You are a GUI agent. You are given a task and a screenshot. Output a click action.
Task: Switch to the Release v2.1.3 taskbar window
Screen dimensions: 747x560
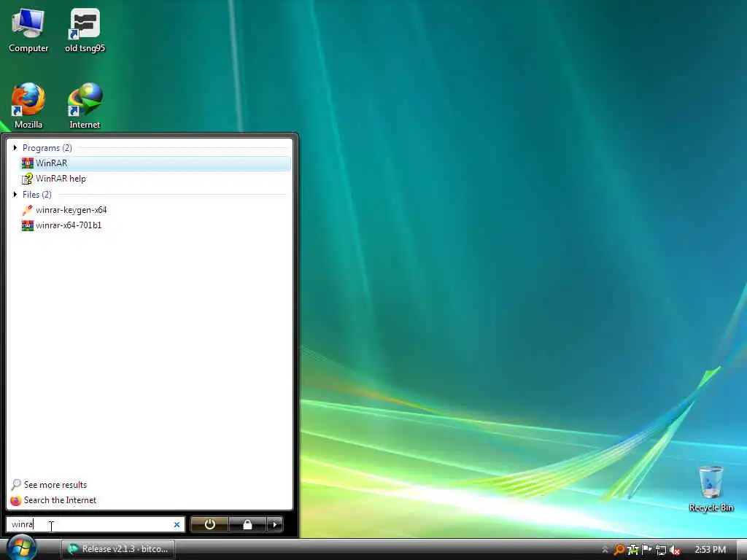(x=118, y=549)
